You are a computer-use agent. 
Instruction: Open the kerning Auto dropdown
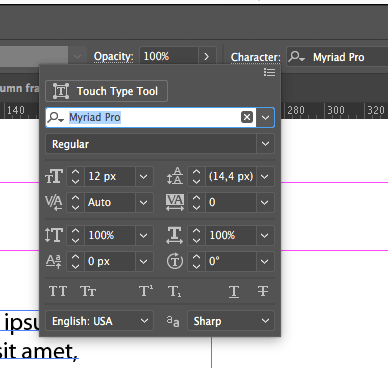[144, 202]
